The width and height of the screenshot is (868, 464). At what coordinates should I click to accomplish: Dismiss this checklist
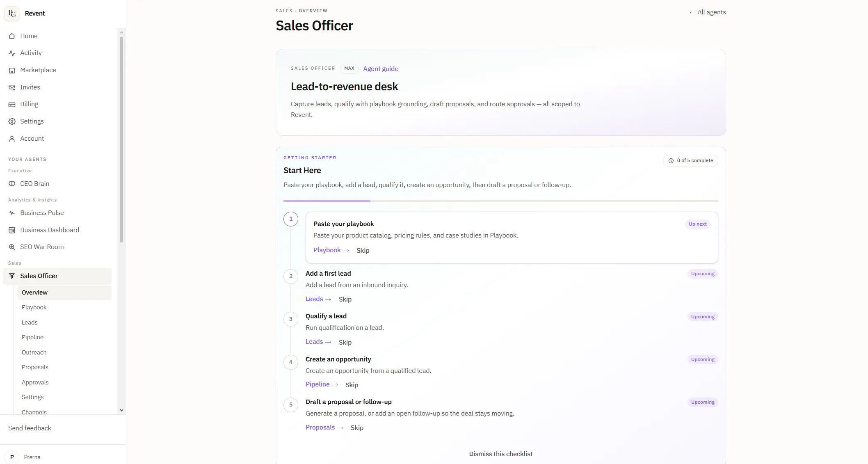pos(500,454)
